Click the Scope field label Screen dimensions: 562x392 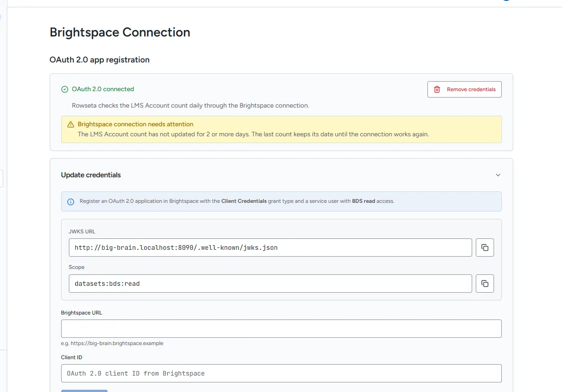click(77, 267)
